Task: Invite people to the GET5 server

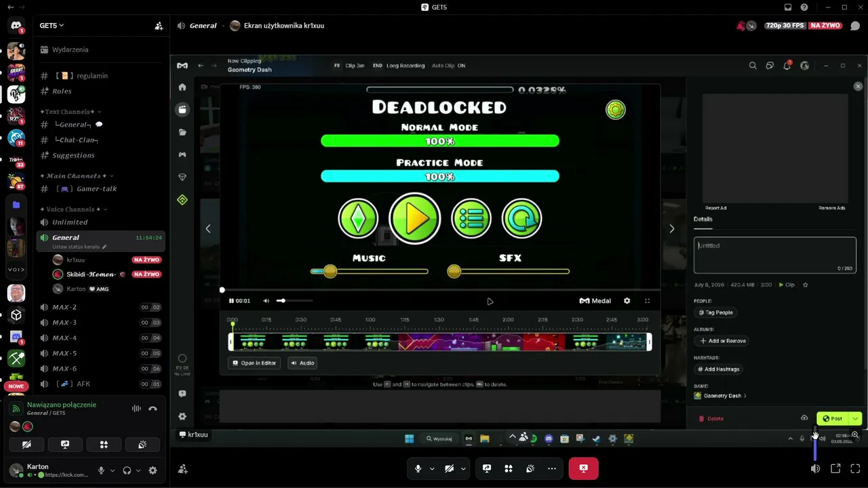Action: pyautogui.click(x=159, y=26)
